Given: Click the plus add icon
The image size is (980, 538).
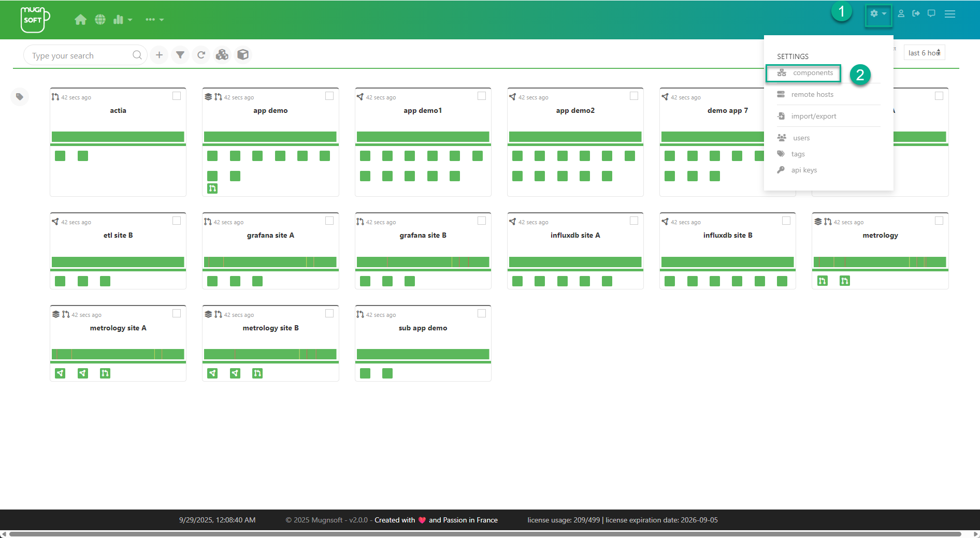Looking at the screenshot, I should [159, 55].
